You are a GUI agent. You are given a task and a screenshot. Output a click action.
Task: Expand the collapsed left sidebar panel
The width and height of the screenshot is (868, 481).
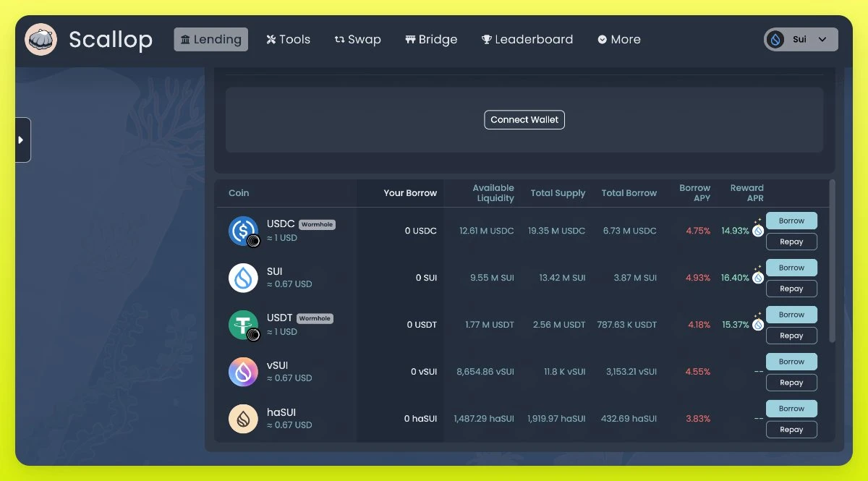point(22,140)
